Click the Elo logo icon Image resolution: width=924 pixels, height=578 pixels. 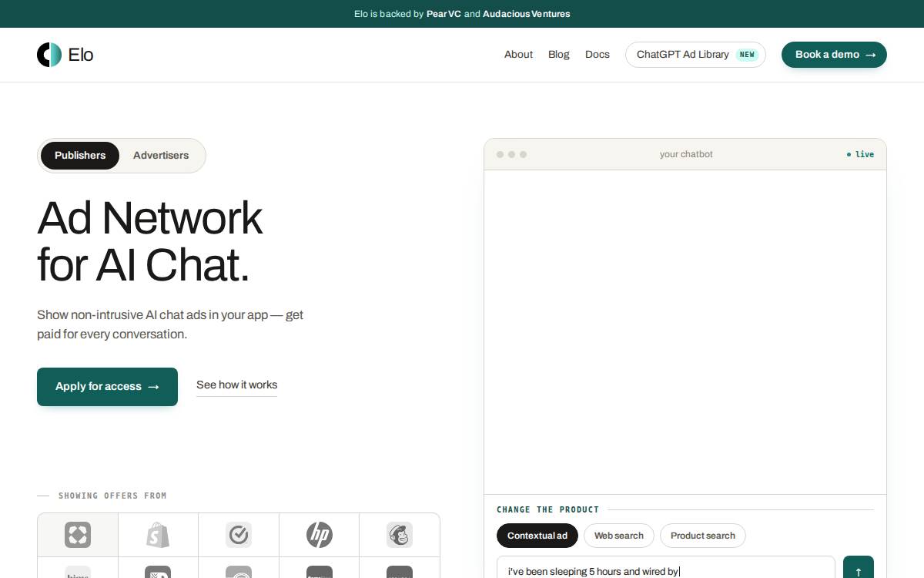(49, 55)
